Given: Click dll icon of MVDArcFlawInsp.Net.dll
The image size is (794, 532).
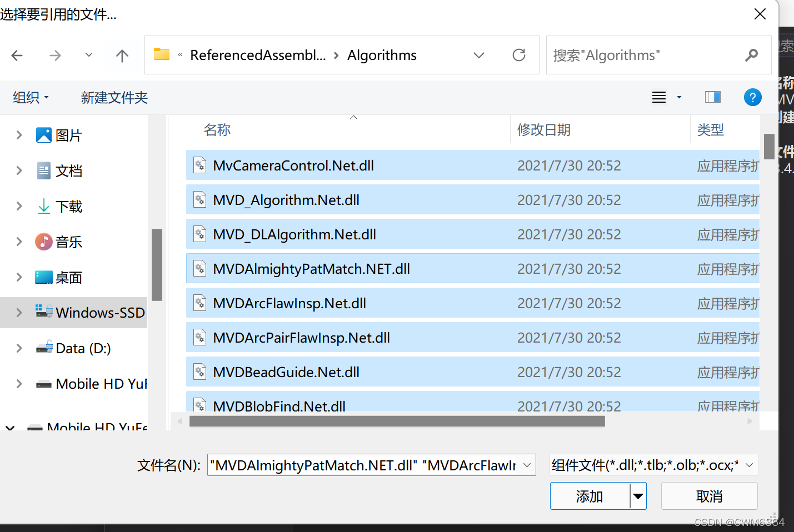Looking at the screenshot, I should pos(199,303).
